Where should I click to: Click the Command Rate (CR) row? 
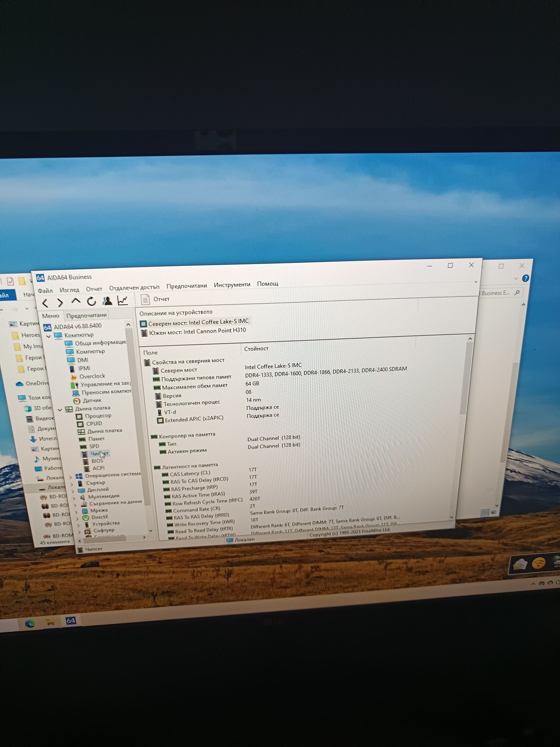click(211, 508)
